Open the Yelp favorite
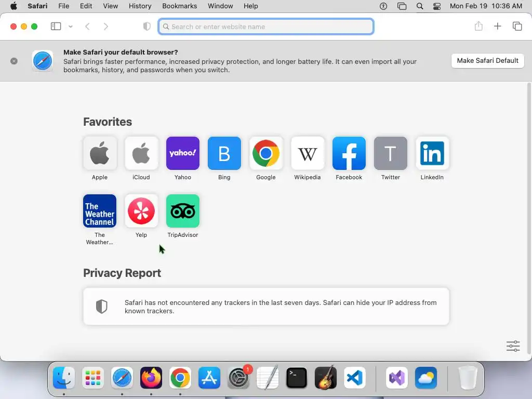532x399 pixels. 141,211
